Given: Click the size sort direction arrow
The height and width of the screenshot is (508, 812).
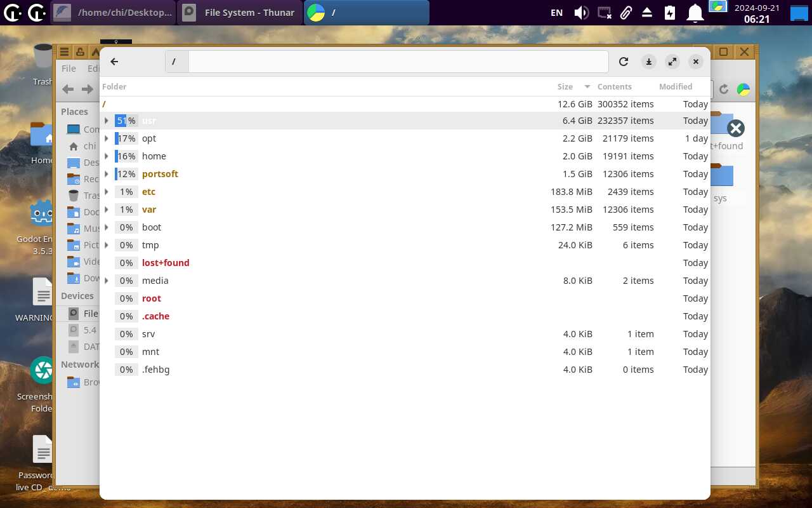Looking at the screenshot, I should pyautogui.click(x=587, y=87).
